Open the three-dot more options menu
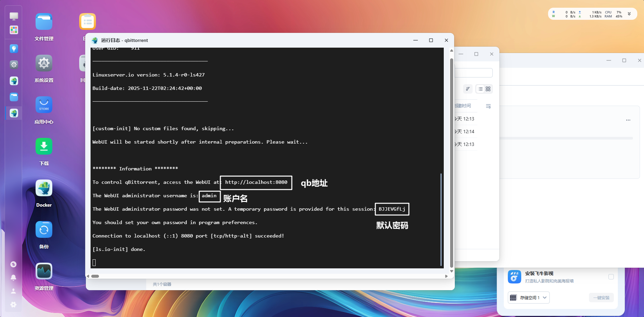Image resolution: width=644 pixels, height=317 pixels. (628, 120)
